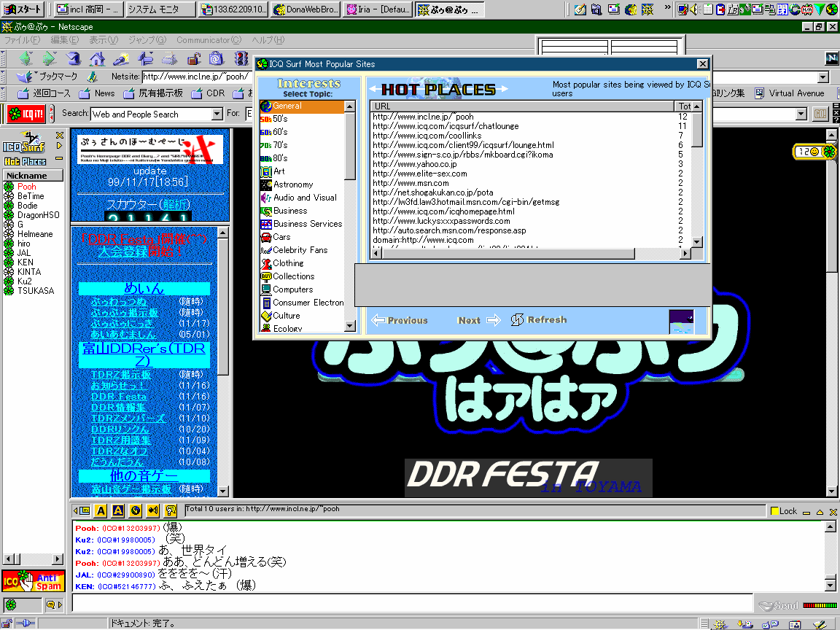The image size is (840, 630).
Task: Open the Web and People Search dropdown
Action: 217,114
